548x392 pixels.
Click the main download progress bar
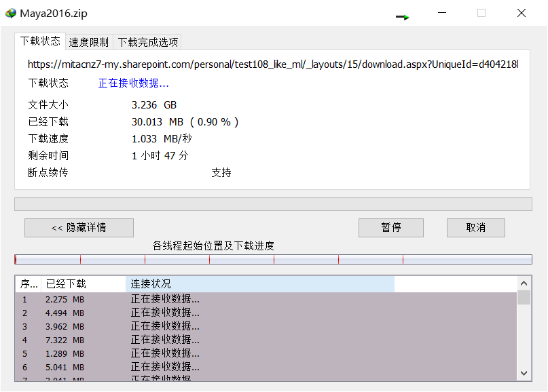(273, 204)
